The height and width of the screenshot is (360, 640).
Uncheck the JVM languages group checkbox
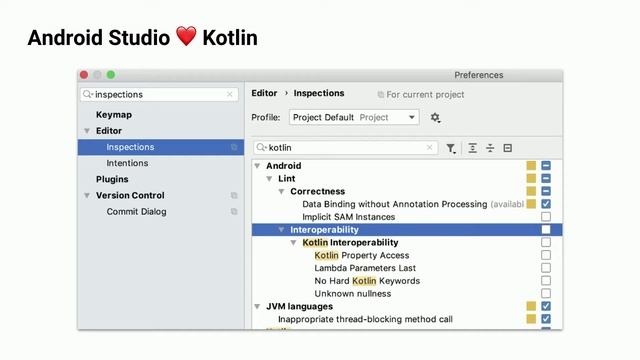546,306
